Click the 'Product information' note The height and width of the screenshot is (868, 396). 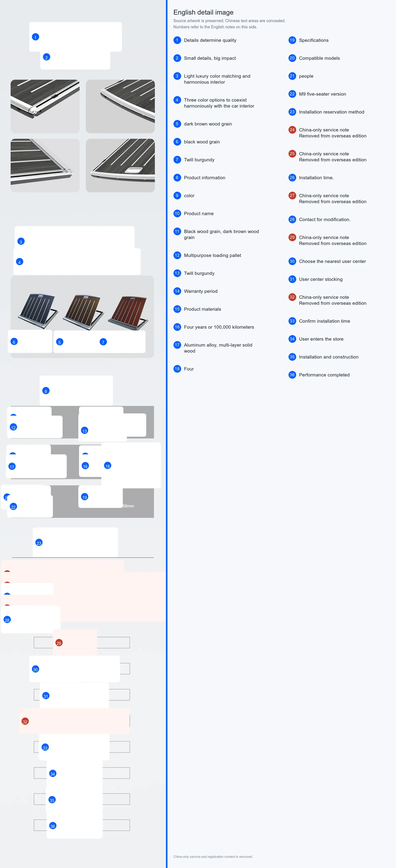click(x=204, y=177)
